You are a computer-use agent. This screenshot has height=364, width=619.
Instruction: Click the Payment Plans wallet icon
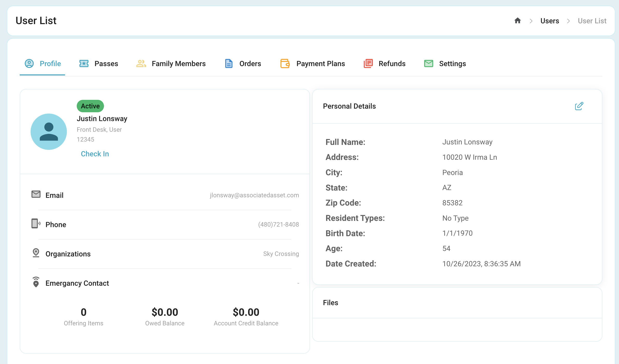coord(285,64)
